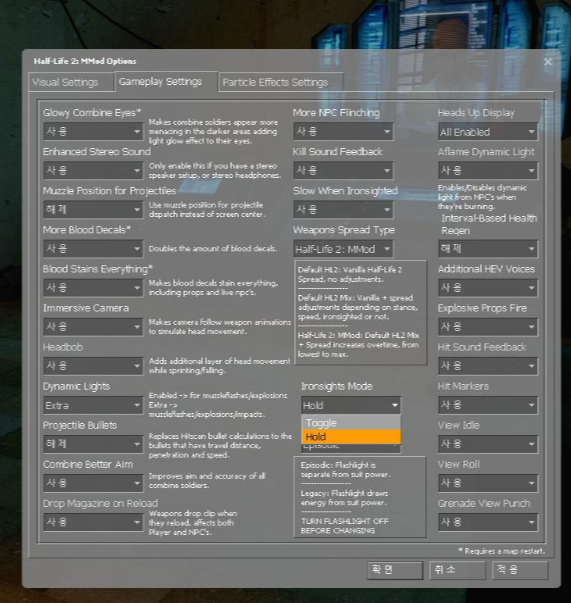
Task: Open the Enhanced Stereo Sound dropdown
Action: (x=93, y=170)
